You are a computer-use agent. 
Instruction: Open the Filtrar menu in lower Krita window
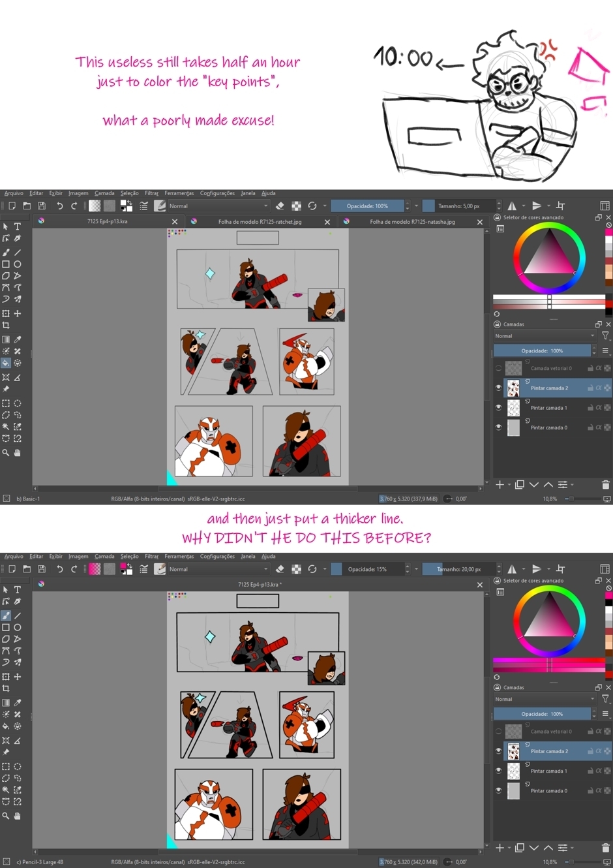pyautogui.click(x=151, y=557)
